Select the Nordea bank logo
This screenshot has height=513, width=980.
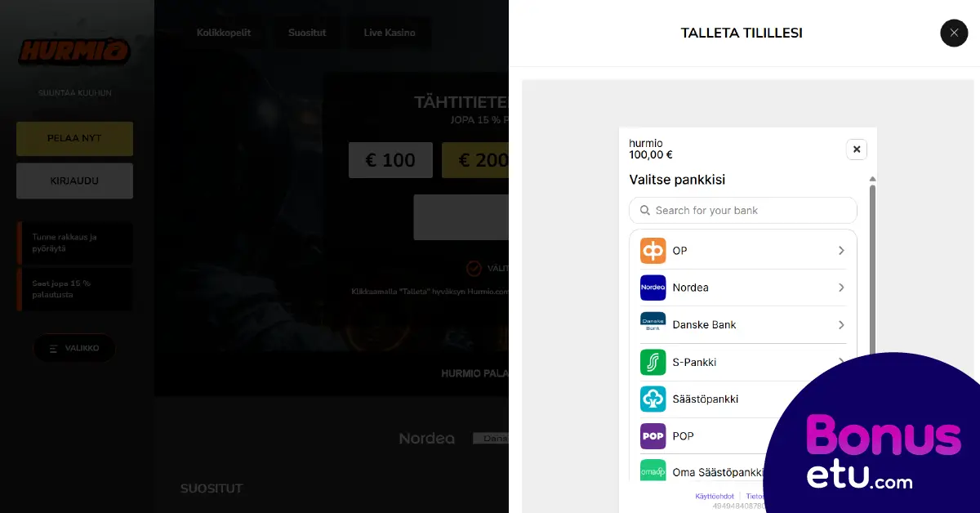tap(653, 288)
